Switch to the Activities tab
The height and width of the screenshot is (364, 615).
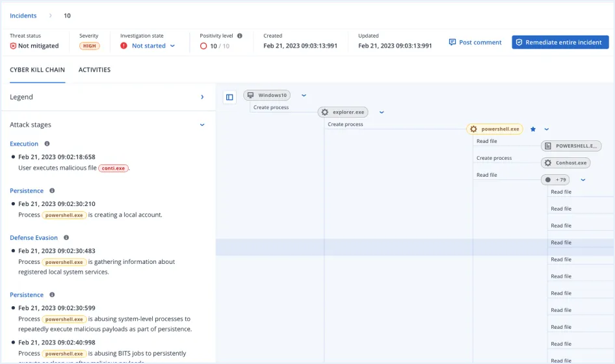[94, 70]
